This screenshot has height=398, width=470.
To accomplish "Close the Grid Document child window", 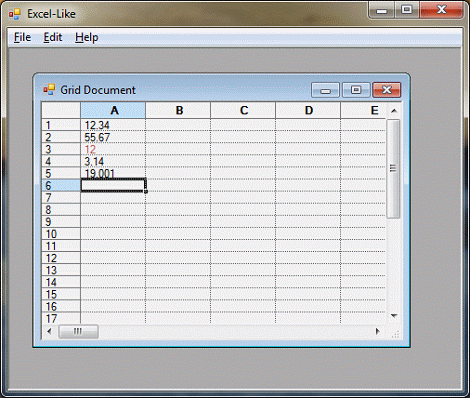I will click(387, 90).
